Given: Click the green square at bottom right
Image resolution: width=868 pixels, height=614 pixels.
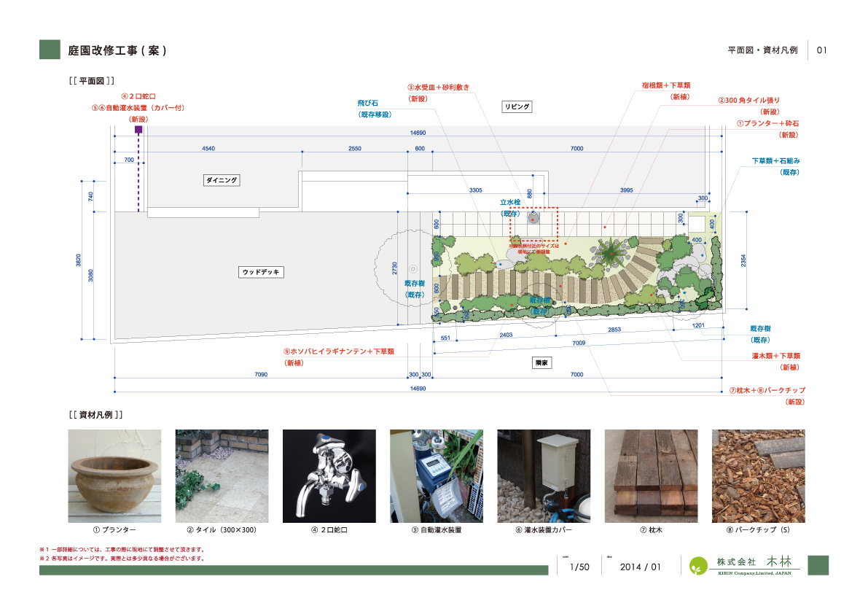Looking at the screenshot, I should [818, 565].
